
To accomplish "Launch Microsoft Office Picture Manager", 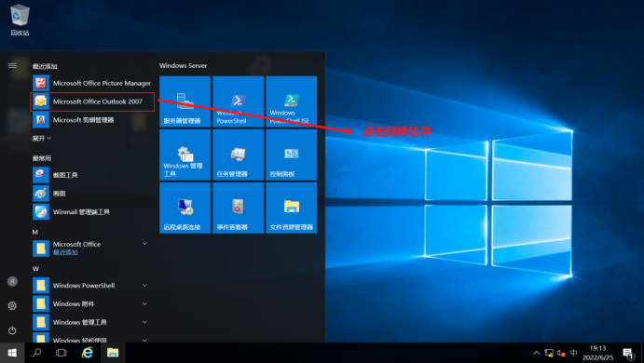I will (x=92, y=83).
